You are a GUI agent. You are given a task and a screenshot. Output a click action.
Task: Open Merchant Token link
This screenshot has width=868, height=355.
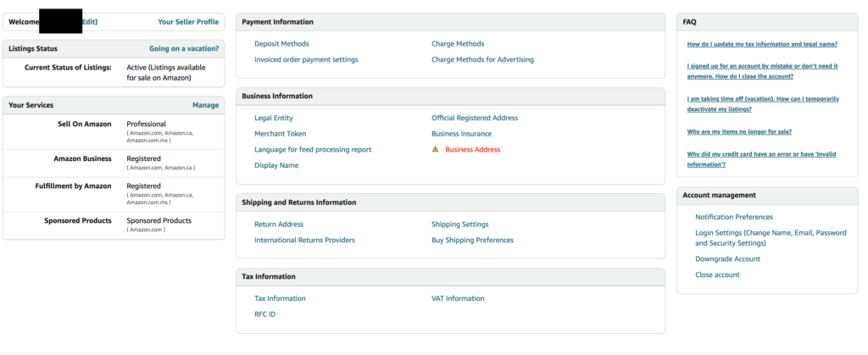(x=280, y=134)
